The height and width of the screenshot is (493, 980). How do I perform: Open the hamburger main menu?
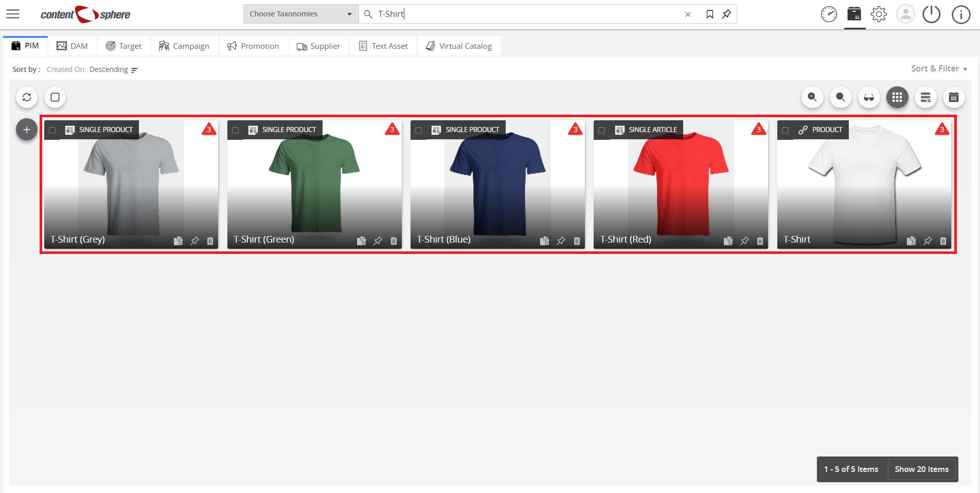[13, 14]
